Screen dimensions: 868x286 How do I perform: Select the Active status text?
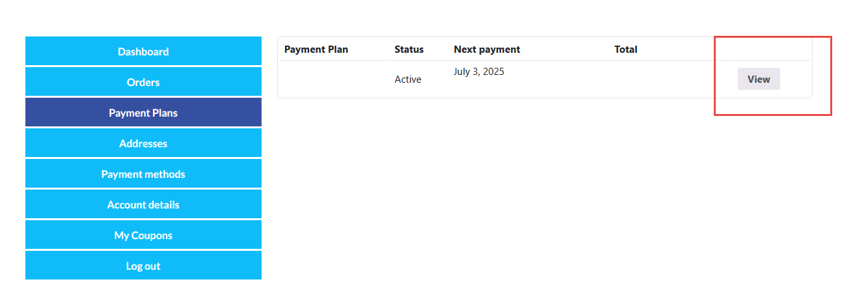(x=408, y=79)
